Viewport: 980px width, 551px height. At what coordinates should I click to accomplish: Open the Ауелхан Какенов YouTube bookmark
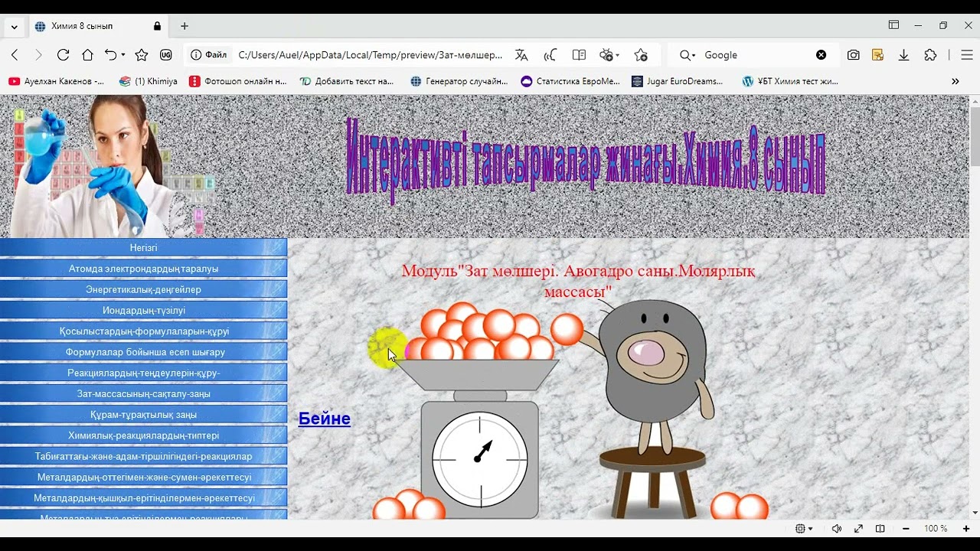(x=57, y=81)
